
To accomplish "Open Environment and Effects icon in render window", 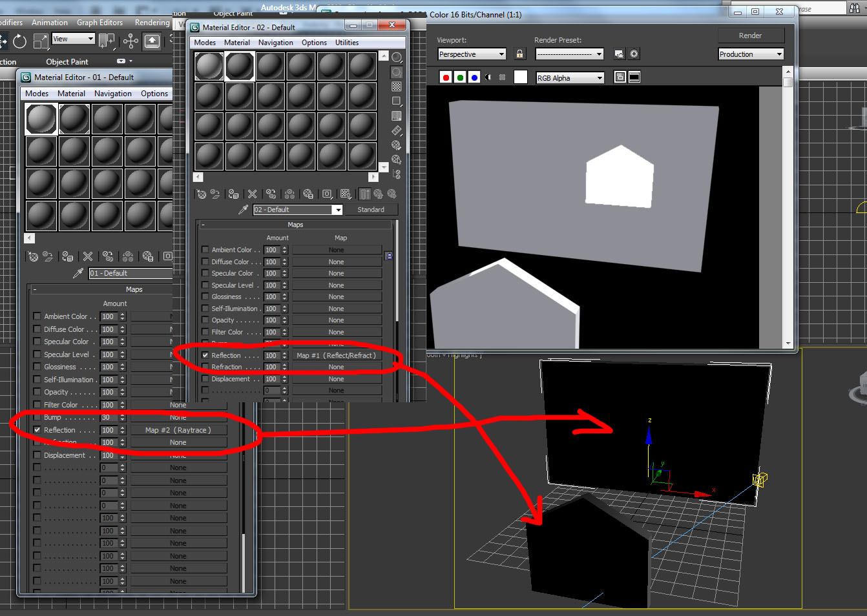I will click(x=634, y=54).
